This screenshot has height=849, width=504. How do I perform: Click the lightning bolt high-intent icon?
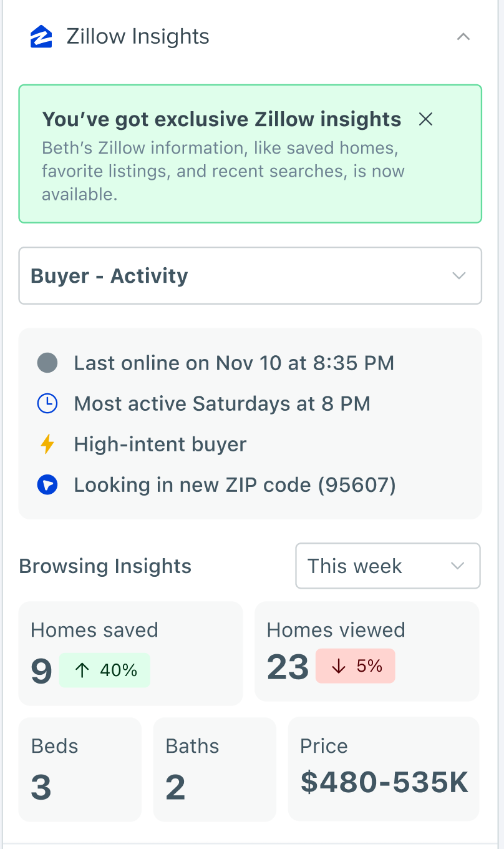point(47,444)
